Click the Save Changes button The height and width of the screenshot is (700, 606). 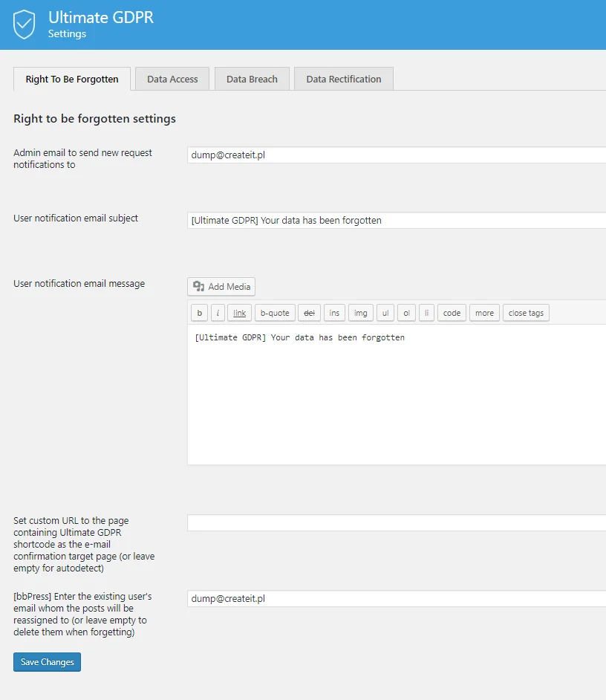47,661
